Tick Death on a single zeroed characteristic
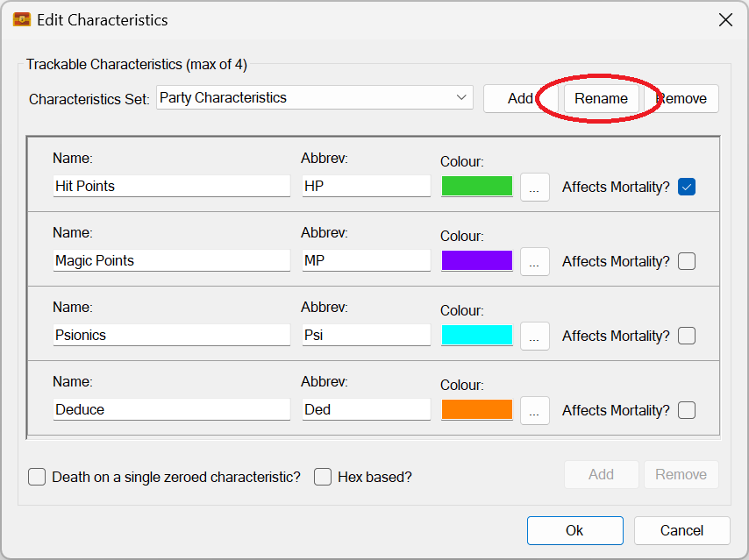Screen dimensions: 749x560 37,477
